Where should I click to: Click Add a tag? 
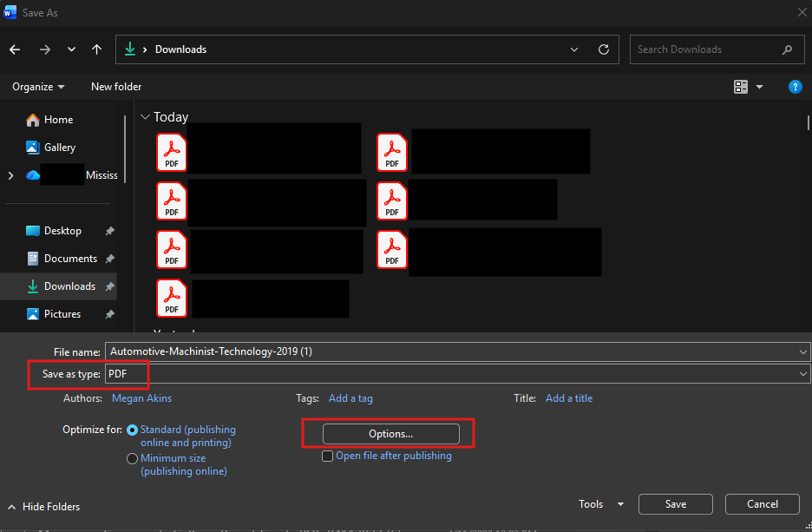pyautogui.click(x=350, y=398)
